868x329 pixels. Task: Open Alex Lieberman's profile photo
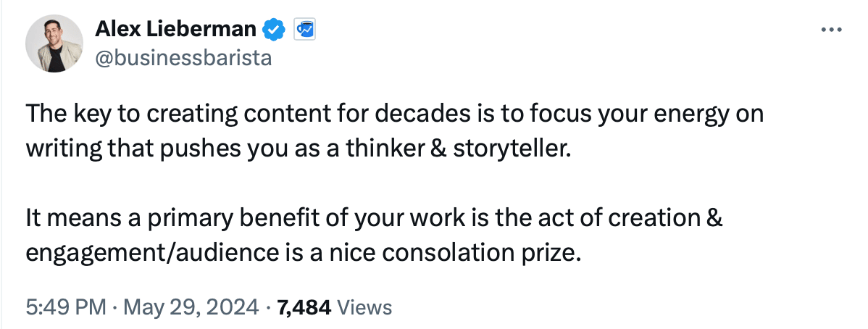(x=51, y=45)
